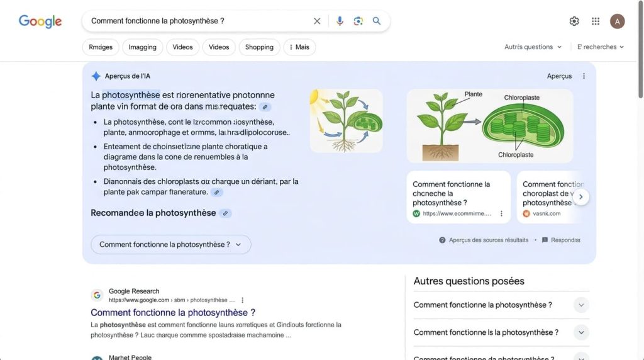Open the AI overview three-dot menu

coord(584,76)
